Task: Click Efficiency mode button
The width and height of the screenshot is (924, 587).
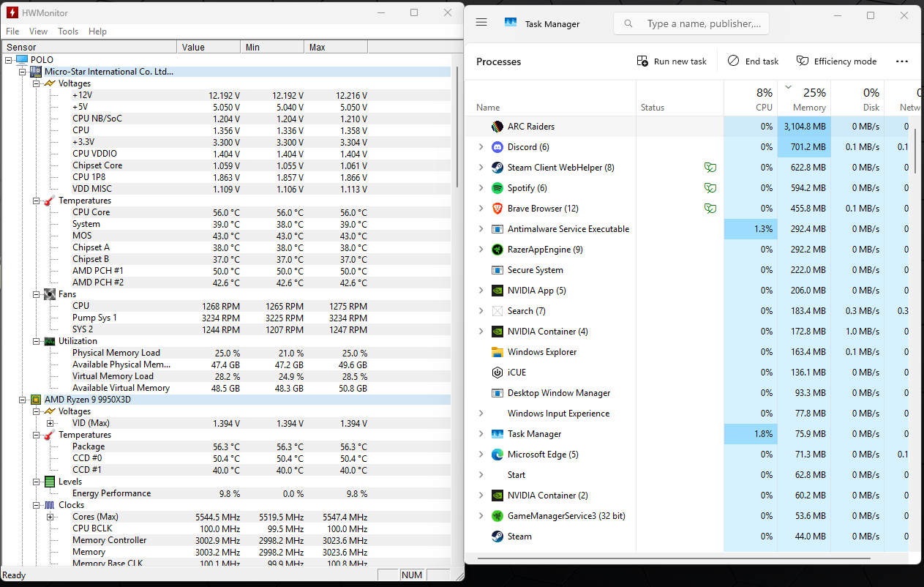Action: point(836,61)
